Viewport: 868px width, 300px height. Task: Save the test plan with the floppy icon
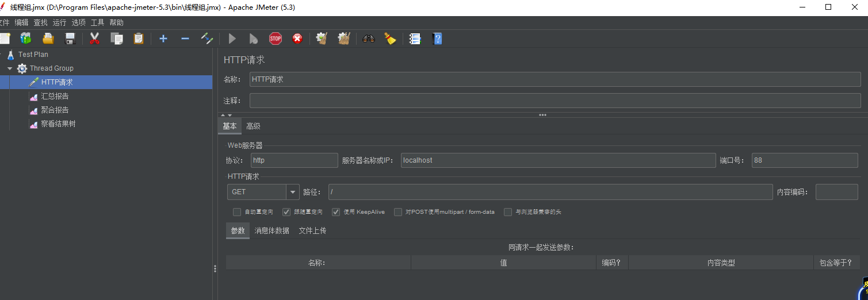point(70,39)
